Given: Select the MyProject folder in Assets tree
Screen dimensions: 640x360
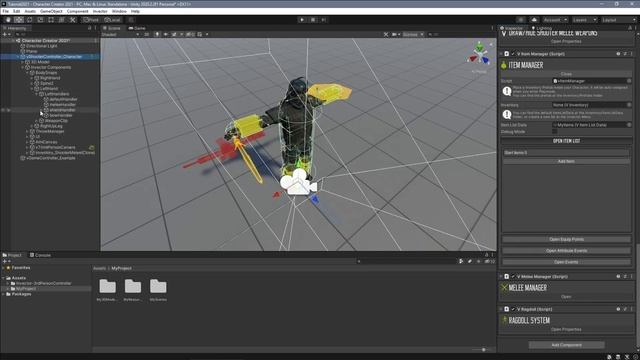Looking at the screenshot, I should coord(25,289).
